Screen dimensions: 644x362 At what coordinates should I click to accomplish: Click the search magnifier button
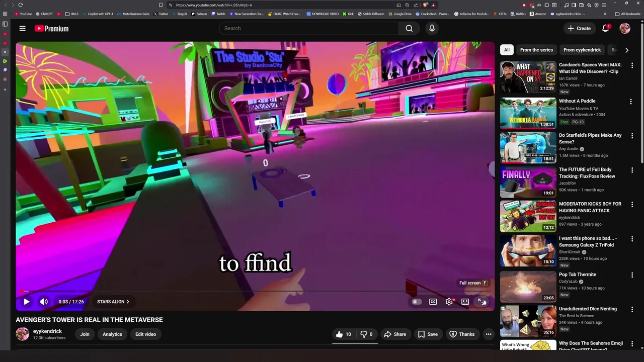click(409, 28)
